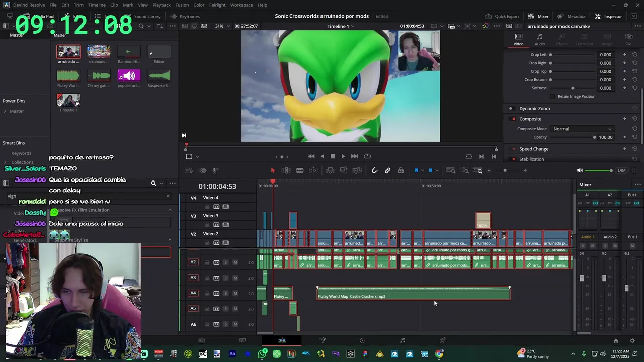Open the Workspace menu
The width and height of the screenshot is (644, 362).
point(242,5)
